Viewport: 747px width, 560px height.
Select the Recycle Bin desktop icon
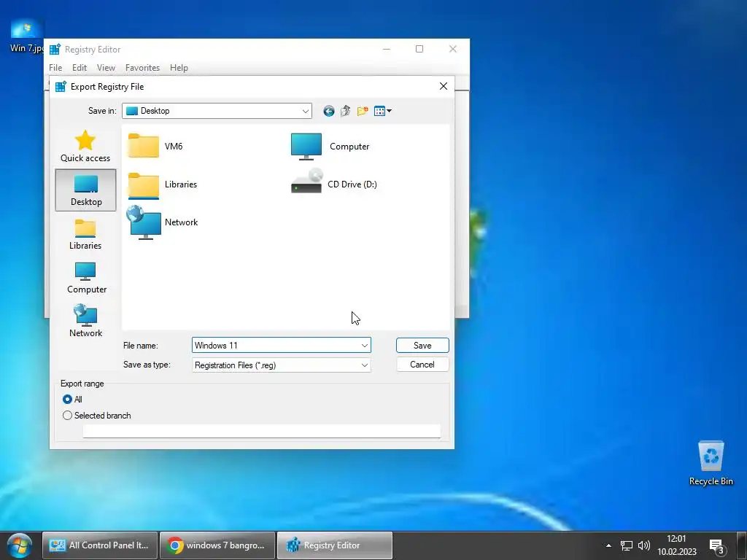(x=711, y=463)
